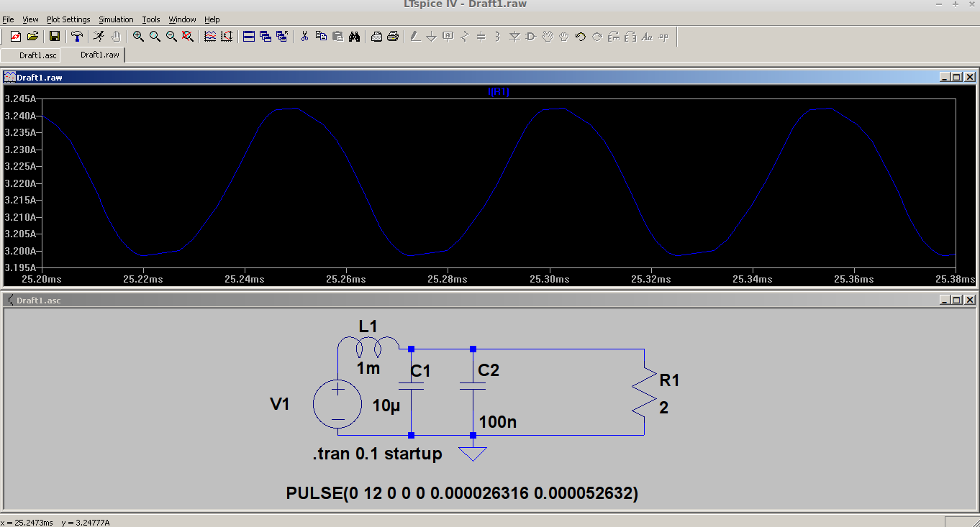
Task: Click the New Schematic toolbar icon
Action: pyautogui.click(x=15, y=37)
